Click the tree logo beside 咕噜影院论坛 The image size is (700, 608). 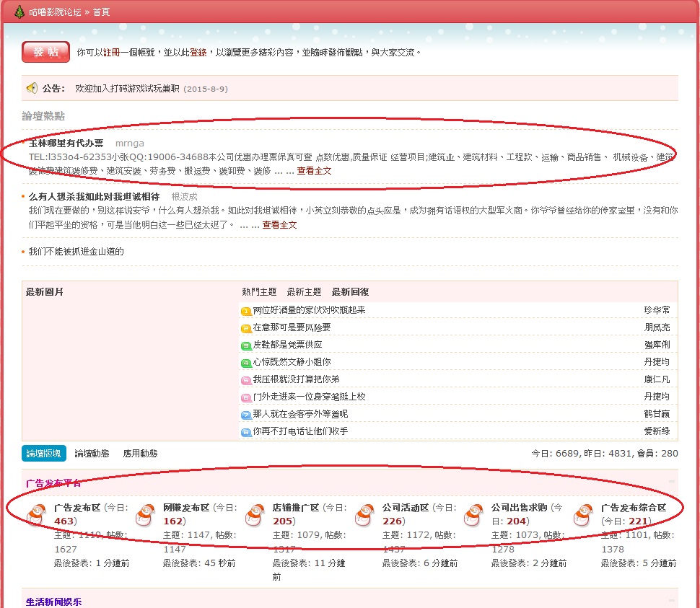pos(19,12)
